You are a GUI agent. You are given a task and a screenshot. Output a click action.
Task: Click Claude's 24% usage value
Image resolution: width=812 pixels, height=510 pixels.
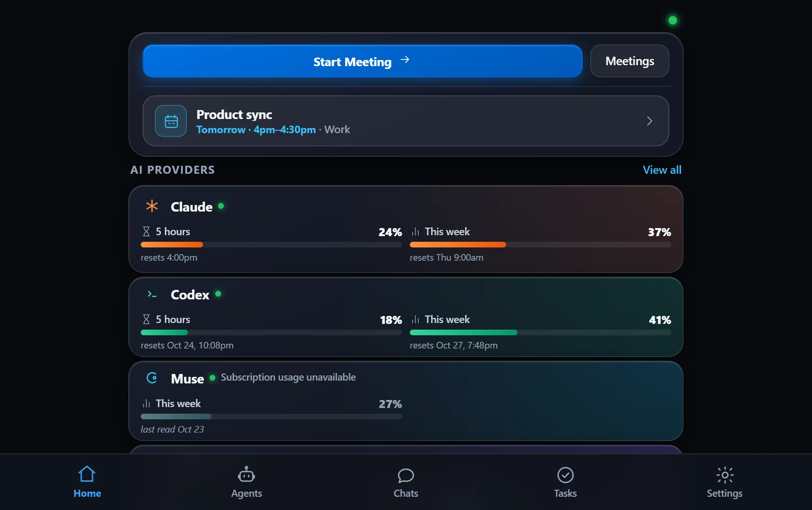(390, 232)
